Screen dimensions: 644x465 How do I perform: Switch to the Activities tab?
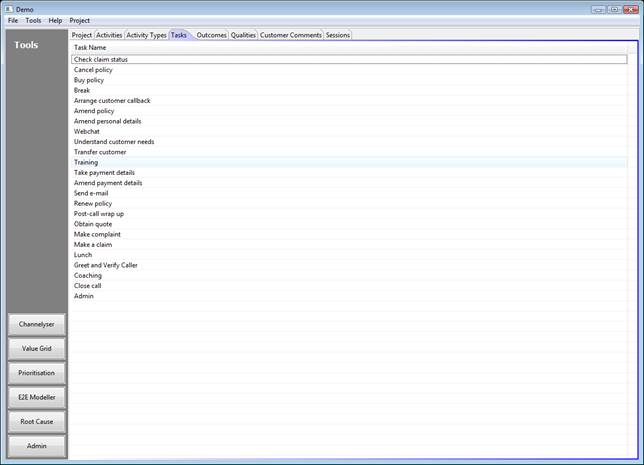(x=110, y=35)
